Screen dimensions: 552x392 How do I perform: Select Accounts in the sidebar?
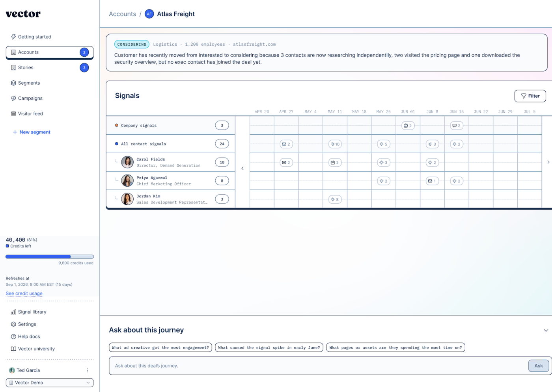[50, 52]
